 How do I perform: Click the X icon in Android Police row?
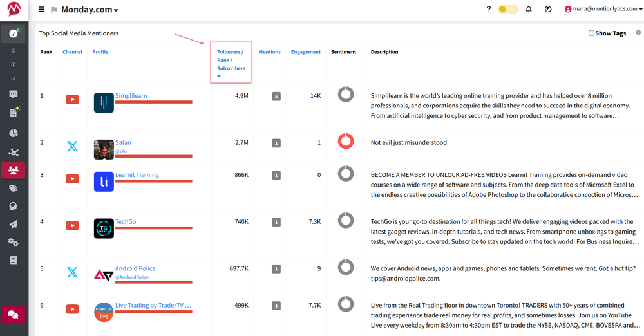click(72, 272)
